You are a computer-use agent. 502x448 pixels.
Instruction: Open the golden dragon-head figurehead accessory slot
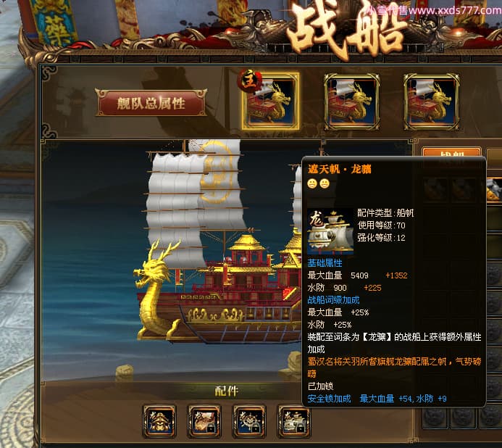[x=159, y=420]
